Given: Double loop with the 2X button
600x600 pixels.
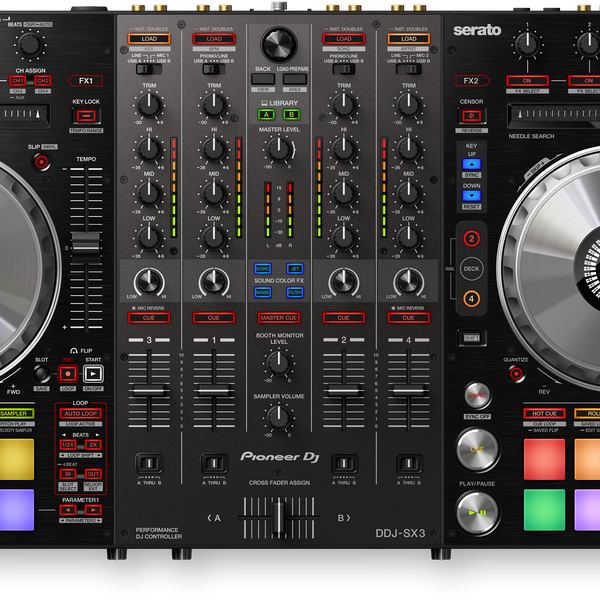Looking at the screenshot, I should tap(93, 445).
